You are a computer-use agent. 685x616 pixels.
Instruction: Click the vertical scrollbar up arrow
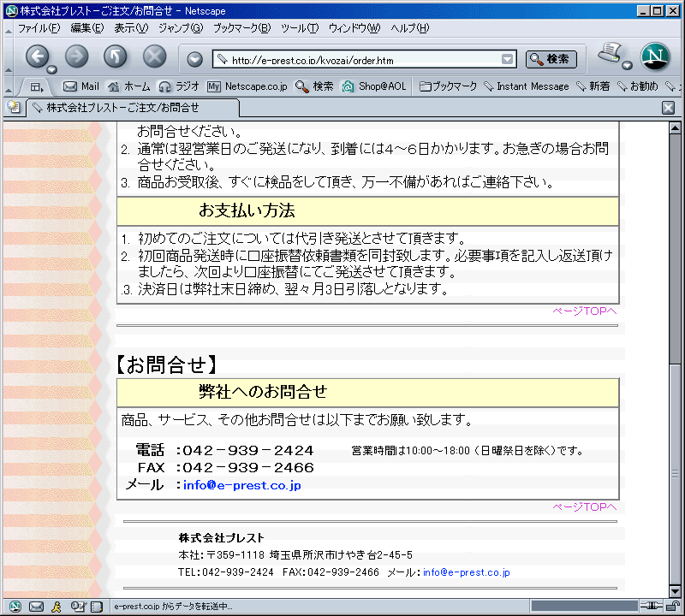tap(675, 128)
